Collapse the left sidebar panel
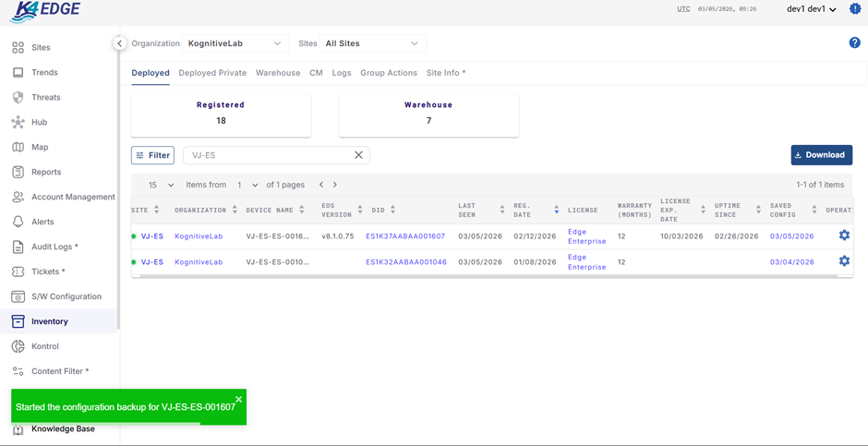 click(119, 43)
